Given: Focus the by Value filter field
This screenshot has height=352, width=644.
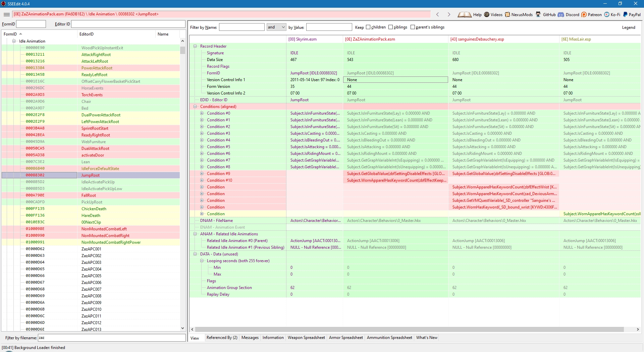Looking at the screenshot, I should coord(329,27).
